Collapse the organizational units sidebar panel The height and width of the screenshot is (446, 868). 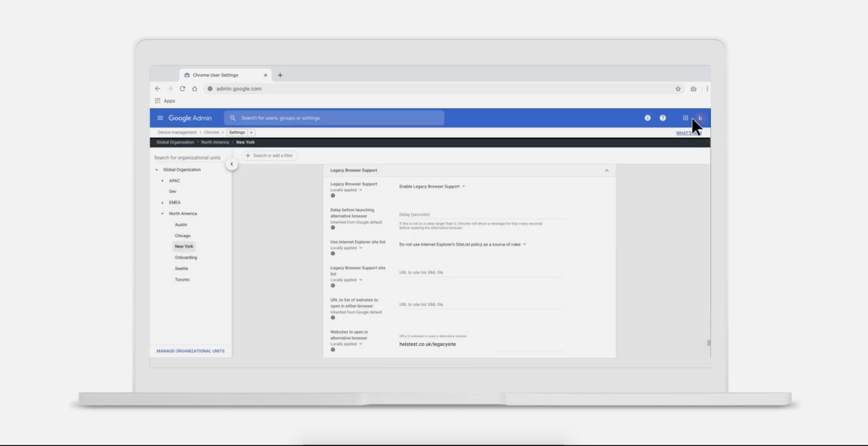pyautogui.click(x=232, y=164)
